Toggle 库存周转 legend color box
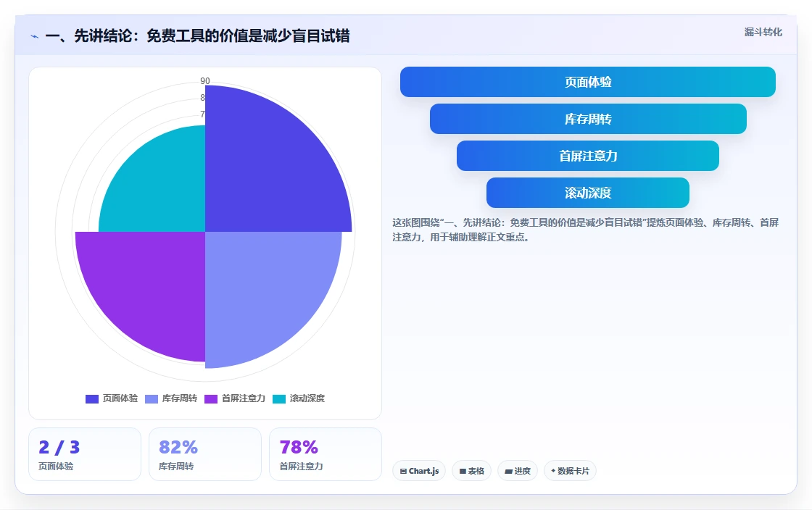The width and height of the screenshot is (812, 510). 152,398
